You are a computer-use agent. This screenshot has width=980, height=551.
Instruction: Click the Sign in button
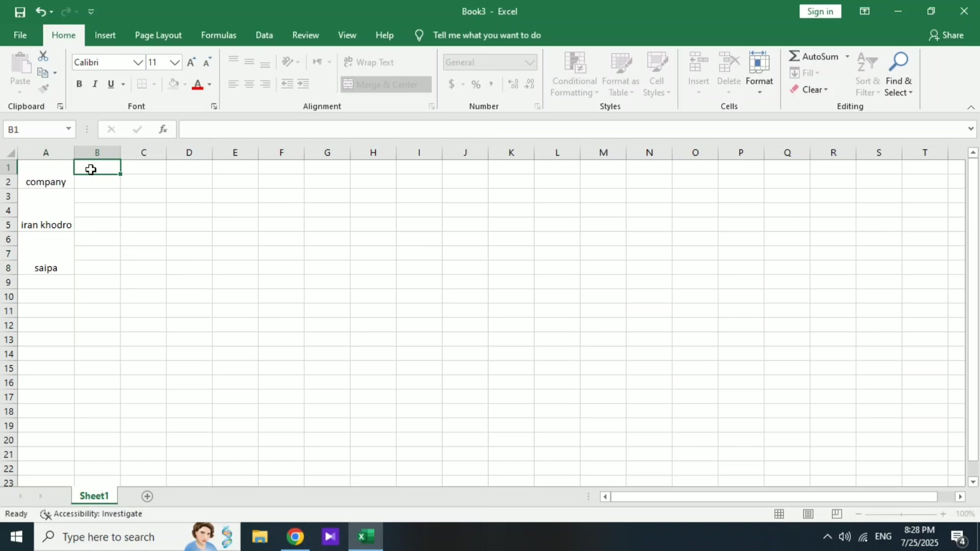pos(820,11)
